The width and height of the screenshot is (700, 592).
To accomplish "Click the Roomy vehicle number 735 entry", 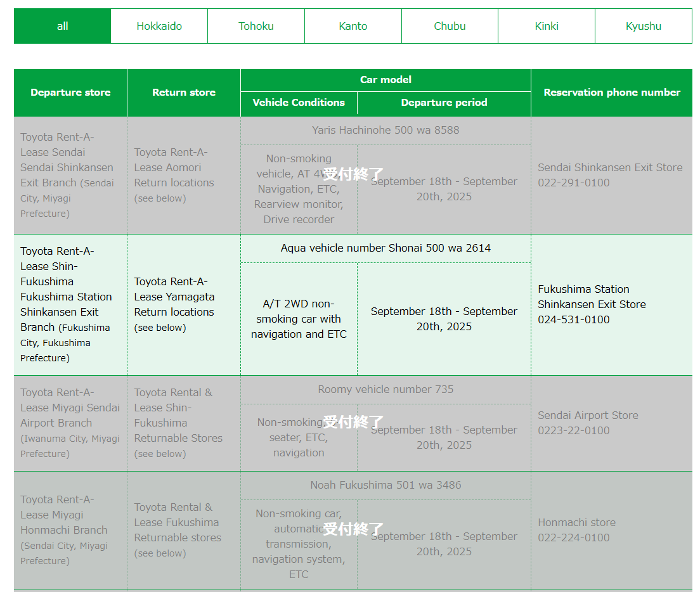I will (x=386, y=389).
